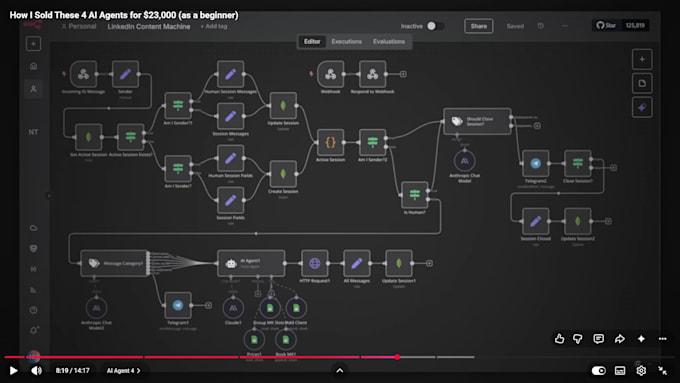Switch to the Evaluations tab
The image size is (680, 383).
click(389, 42)
